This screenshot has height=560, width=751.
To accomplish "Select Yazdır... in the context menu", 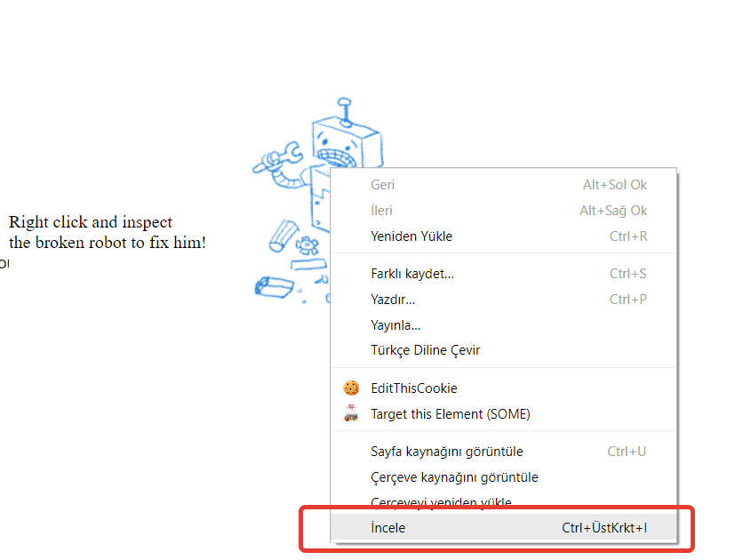I will [x=393, y=299].
